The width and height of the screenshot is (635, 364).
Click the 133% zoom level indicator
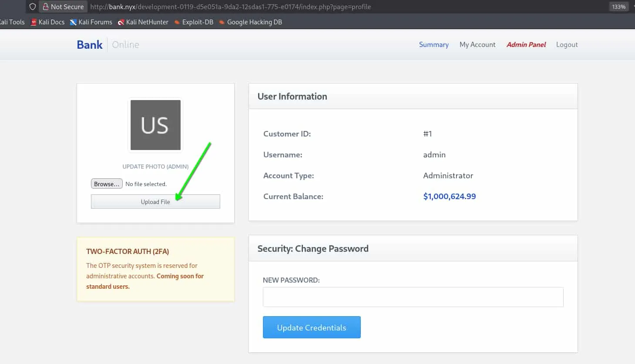click(618, 7)
